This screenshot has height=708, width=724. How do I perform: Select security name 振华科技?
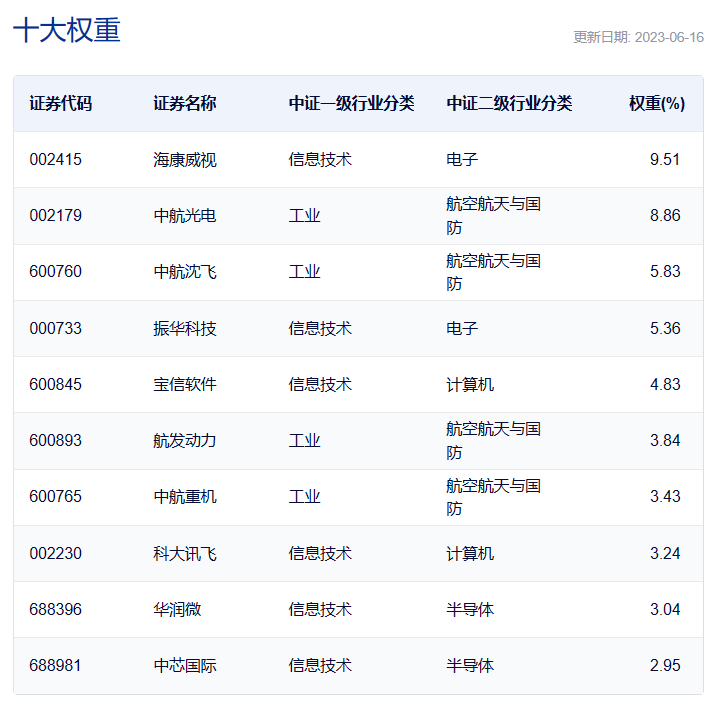[185, 328]
